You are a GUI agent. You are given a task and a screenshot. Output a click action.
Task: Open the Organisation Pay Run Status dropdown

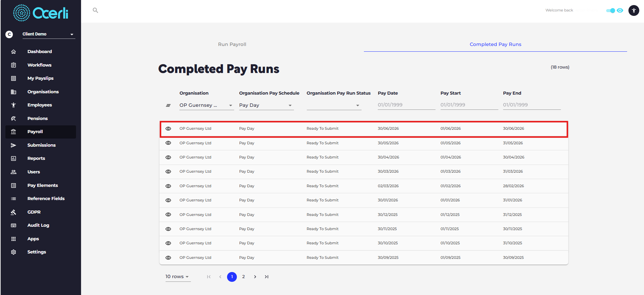tap(334, 105)
